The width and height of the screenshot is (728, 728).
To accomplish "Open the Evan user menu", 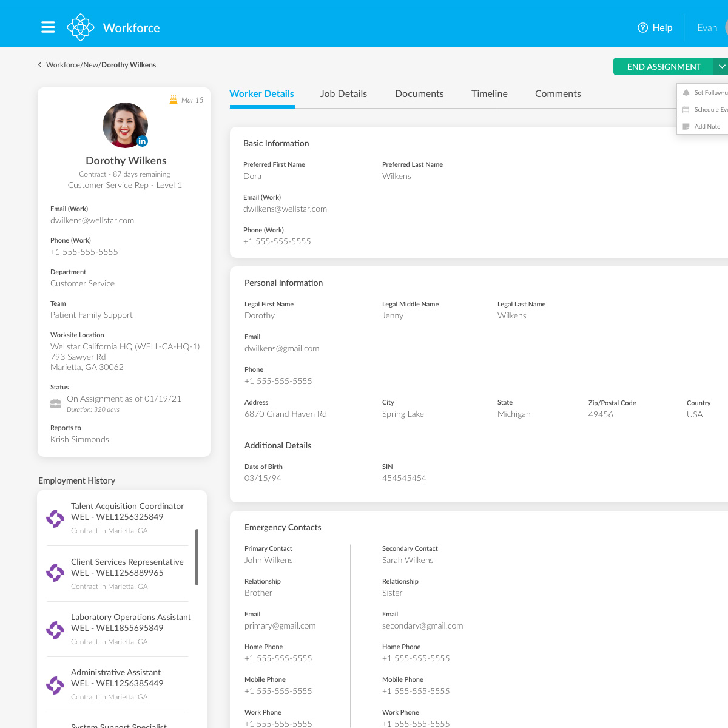I will pos(707,28).
